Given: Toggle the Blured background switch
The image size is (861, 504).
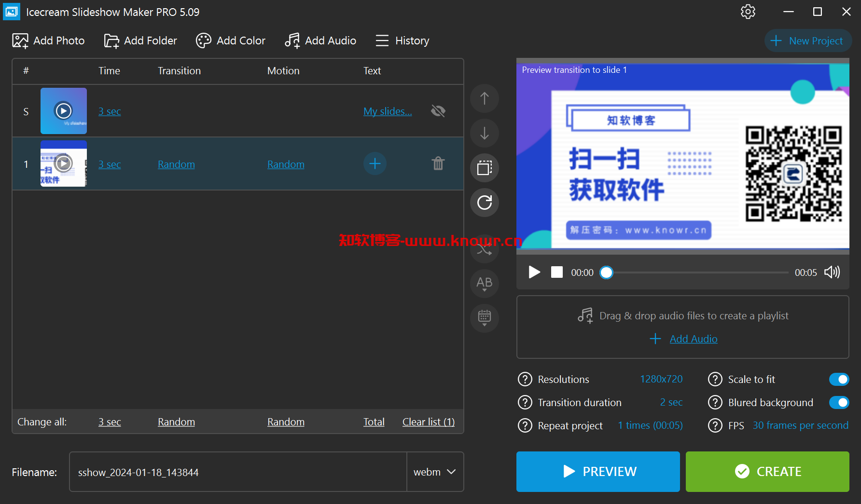Looking at the screenshot, I should point(839,403).
